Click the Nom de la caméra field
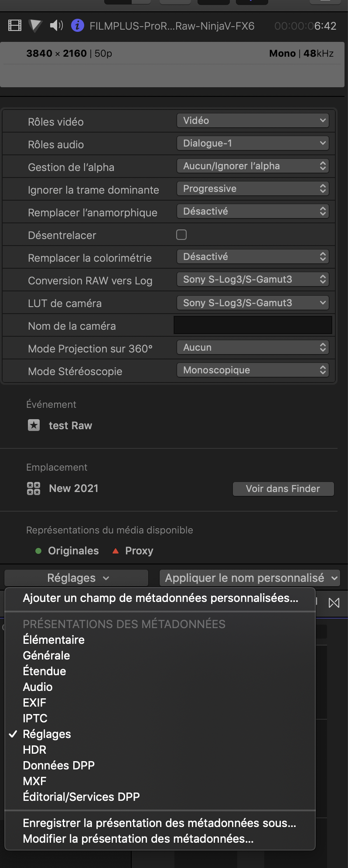The width and height of the screenshot is (348, 868). (x=252, y=325)
